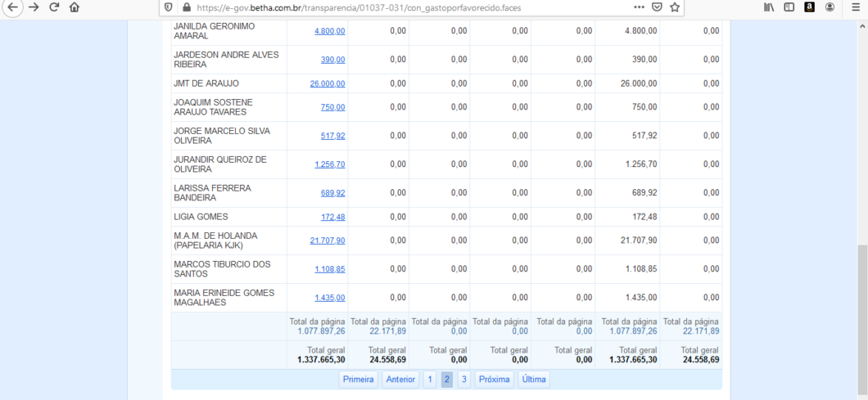Click the Amazon extension icon

coord(810,7)
